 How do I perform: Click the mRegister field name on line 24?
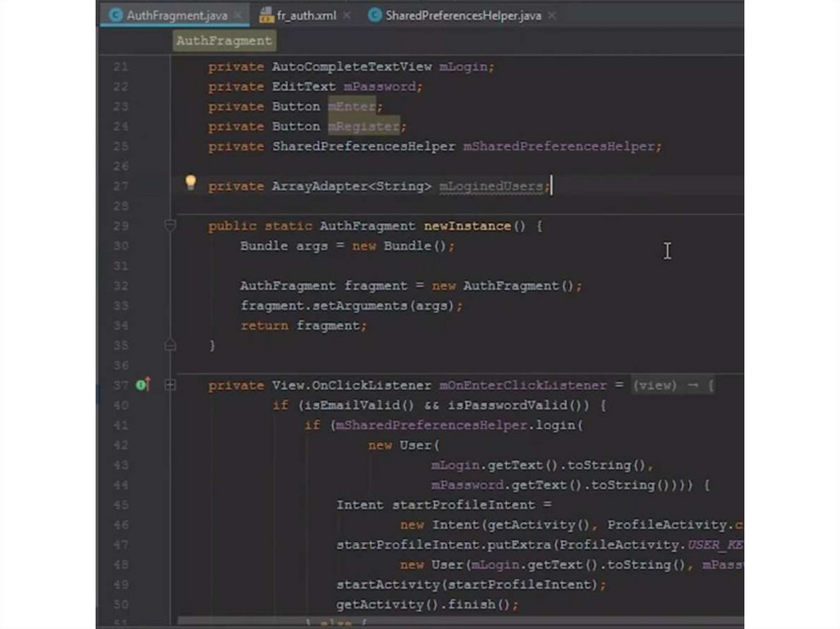363,126
